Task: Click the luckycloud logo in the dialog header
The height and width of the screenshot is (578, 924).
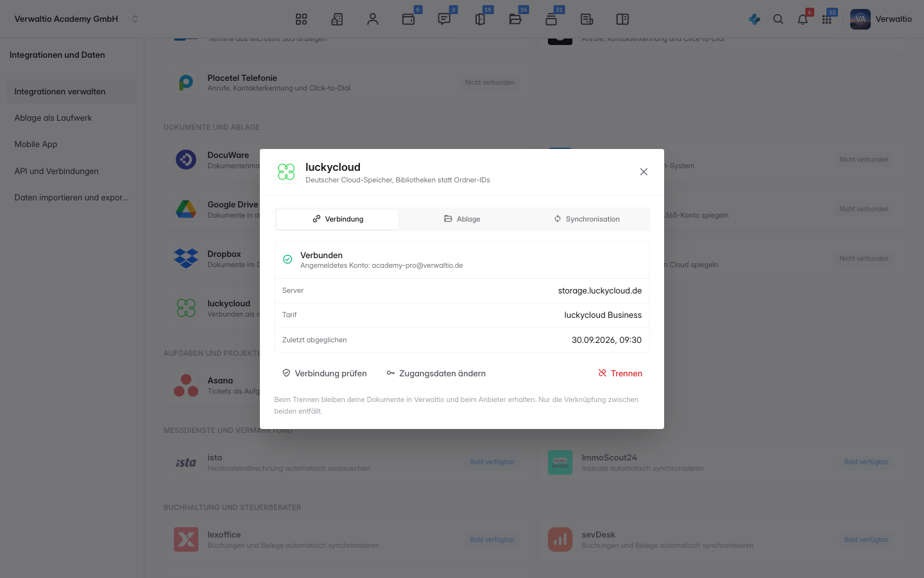Action: [286, 171]
